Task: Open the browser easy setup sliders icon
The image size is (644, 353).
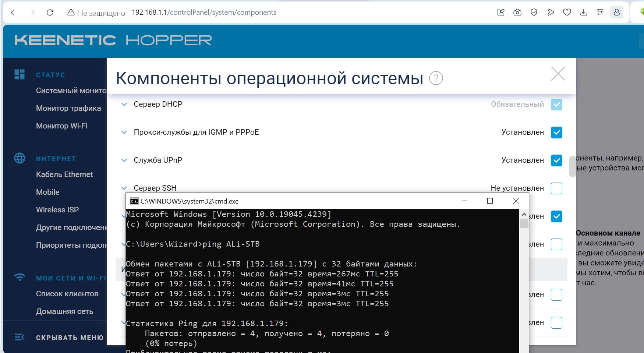Action: click(x=600, y=13)
